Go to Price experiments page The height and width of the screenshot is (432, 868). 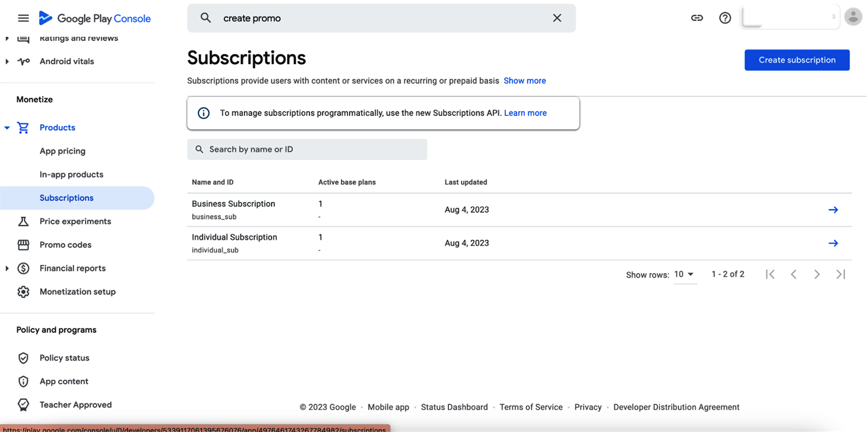click(x=75, y=221)
